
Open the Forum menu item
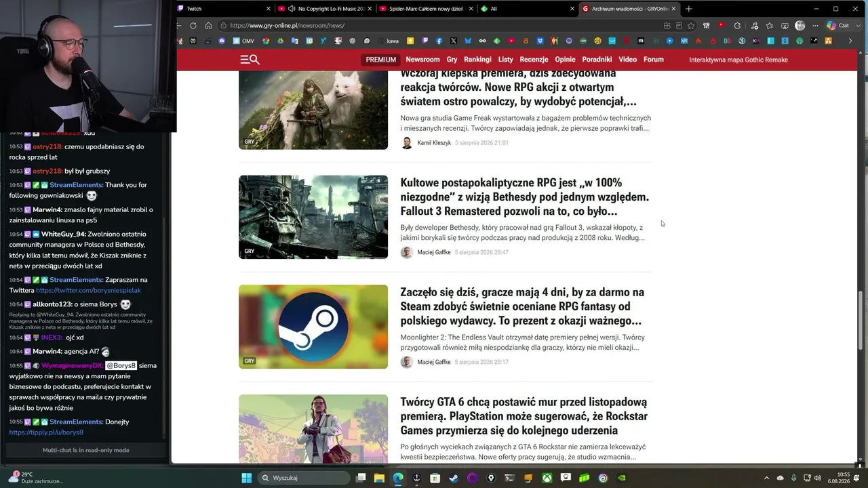click(654, 60)
